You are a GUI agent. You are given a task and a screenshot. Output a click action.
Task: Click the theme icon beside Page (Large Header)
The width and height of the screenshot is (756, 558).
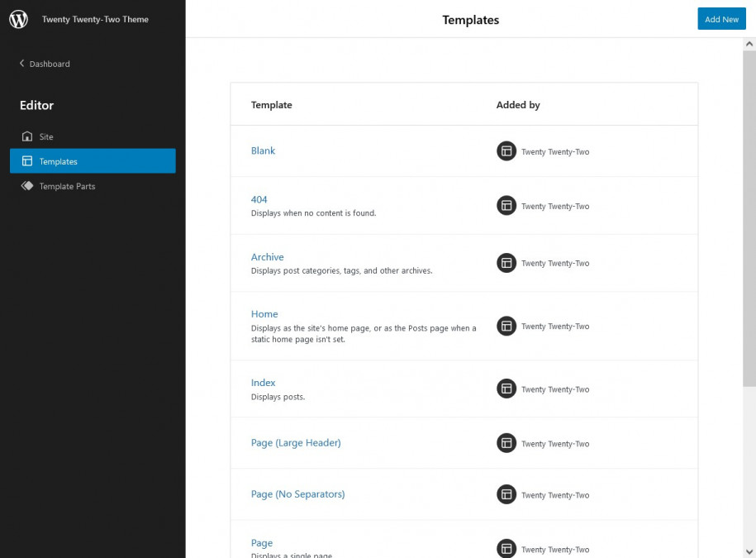click(x=506, y=443)
